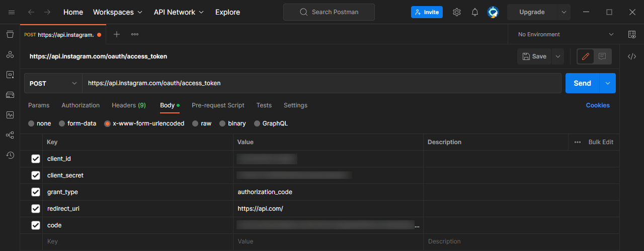Switch to the Headers (9) tab

tap(129, 105)
